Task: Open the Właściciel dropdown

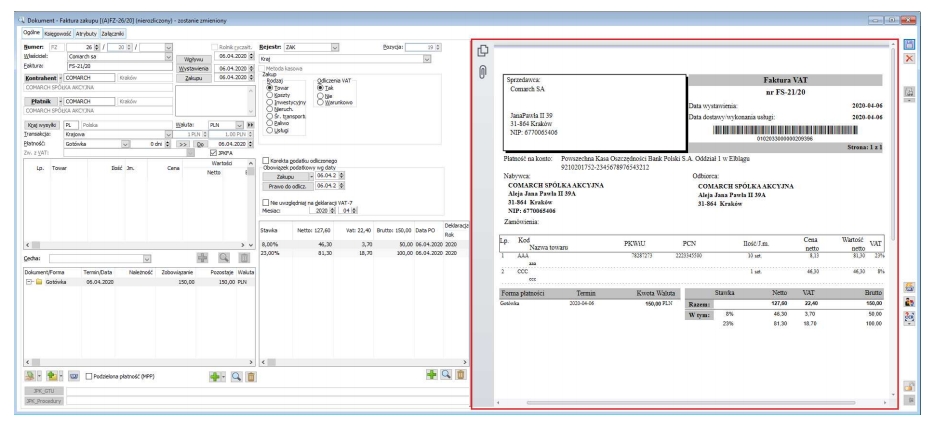Action: click(168, 57)
